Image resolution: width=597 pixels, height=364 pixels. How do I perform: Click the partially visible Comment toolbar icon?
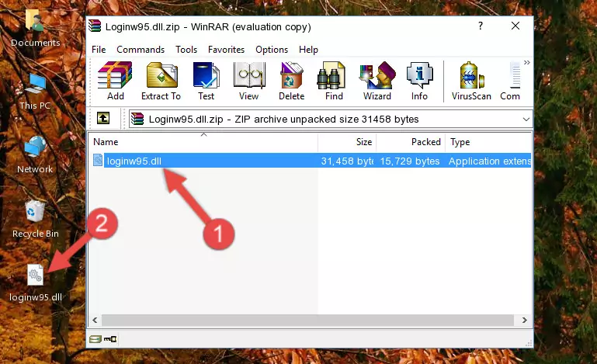pos(511,81)
